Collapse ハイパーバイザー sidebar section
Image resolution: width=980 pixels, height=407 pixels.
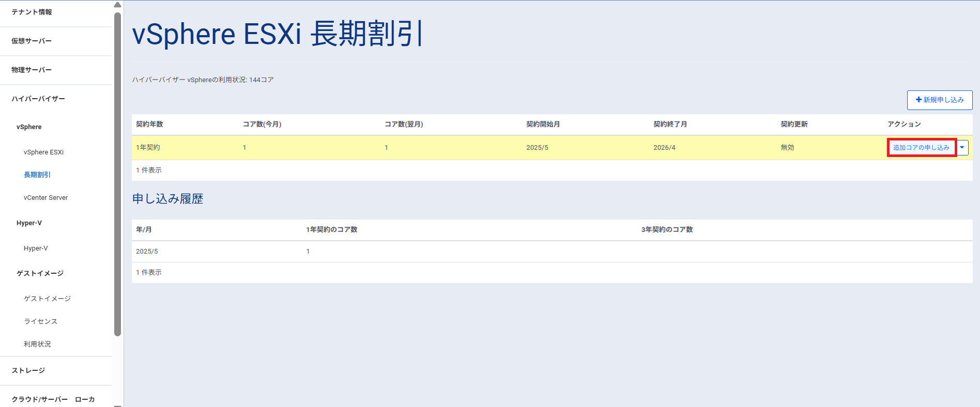coord(38,99)
